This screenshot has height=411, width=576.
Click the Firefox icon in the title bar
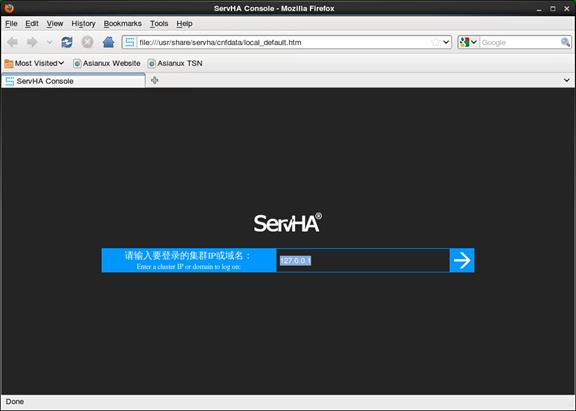pos(9,8)
